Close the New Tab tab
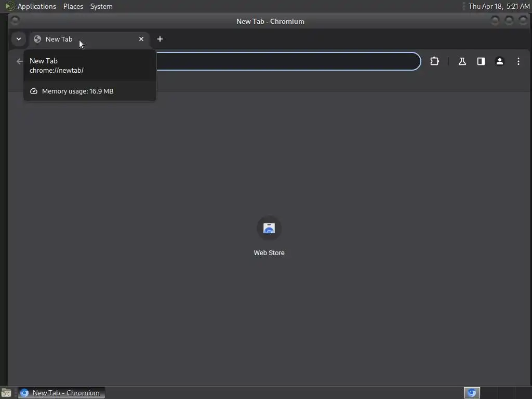This screenshot has height=399, width=532. (x=141, y=39)
